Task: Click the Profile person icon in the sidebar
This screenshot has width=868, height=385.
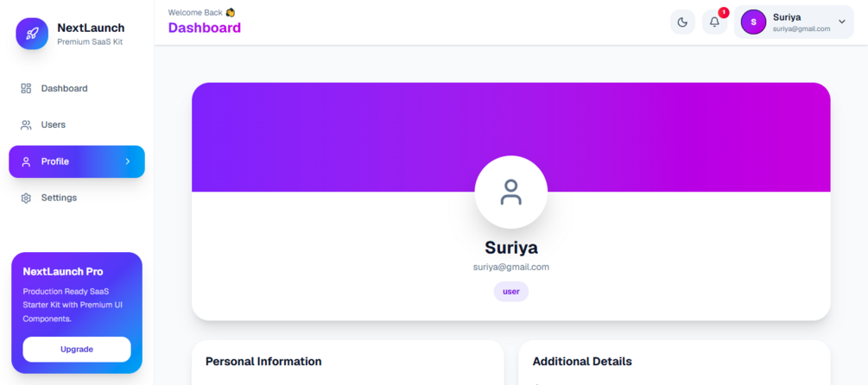Action: click(26, 161)
